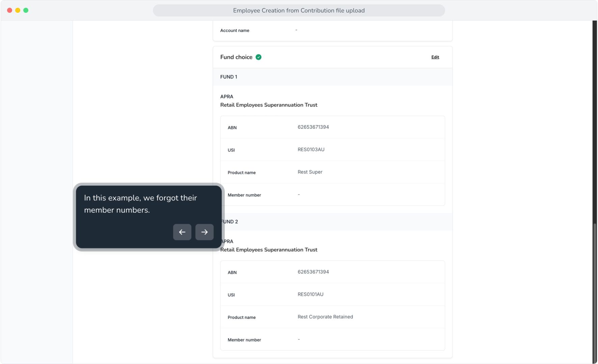Click the page title bar text
Screen dimensions: 598x364
pyautogui.click(x=299, y=10)
